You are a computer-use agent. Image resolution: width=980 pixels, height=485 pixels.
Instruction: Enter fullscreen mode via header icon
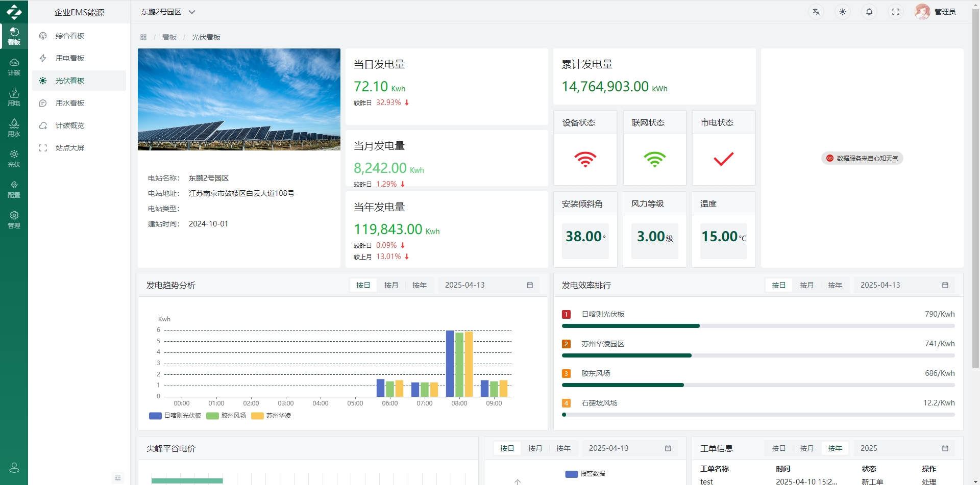coord(895,12)
